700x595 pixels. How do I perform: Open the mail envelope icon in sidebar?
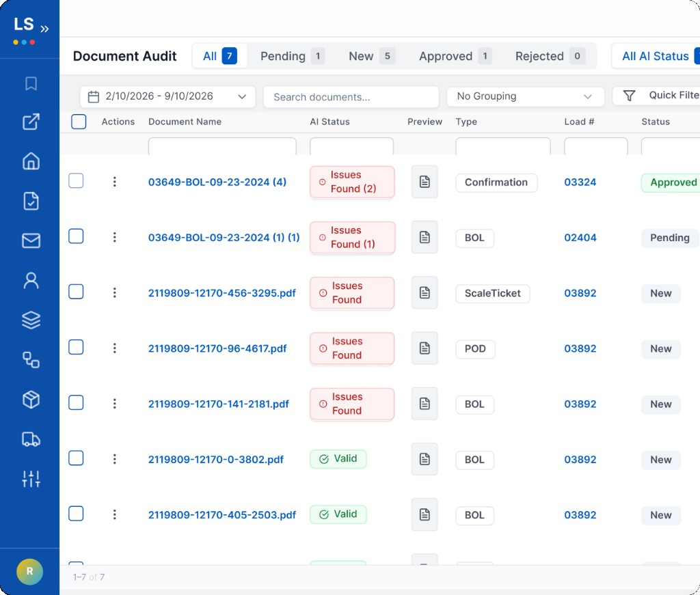(31, 240)
